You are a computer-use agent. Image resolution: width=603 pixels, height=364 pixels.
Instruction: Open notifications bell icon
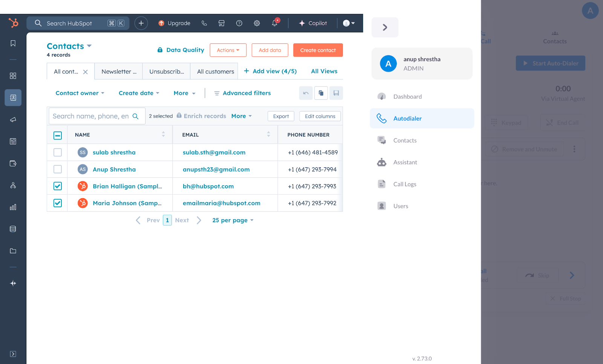pyautogui.click(x=275, y=23)
